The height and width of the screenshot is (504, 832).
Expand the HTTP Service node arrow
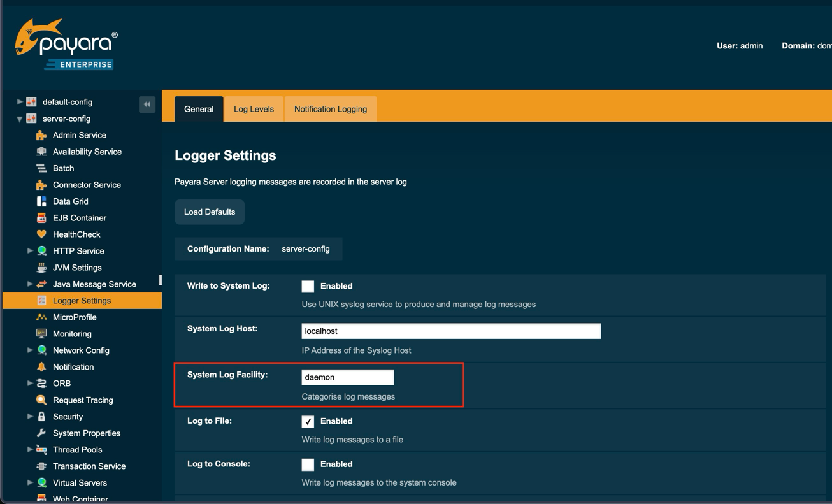point(30,251)
